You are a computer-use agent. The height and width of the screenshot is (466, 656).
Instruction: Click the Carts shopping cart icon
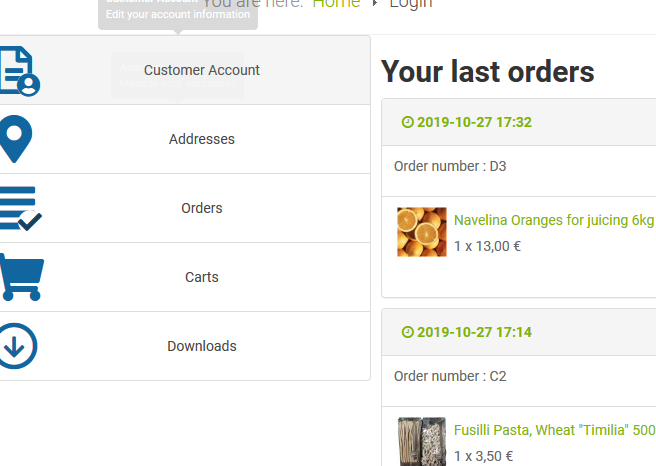[x=20, y=277]
